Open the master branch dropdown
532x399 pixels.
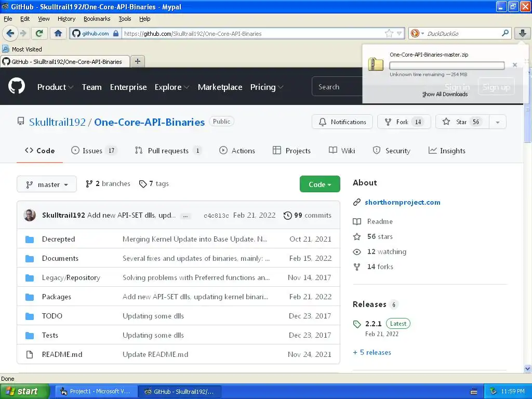click(x=47, y=184)
